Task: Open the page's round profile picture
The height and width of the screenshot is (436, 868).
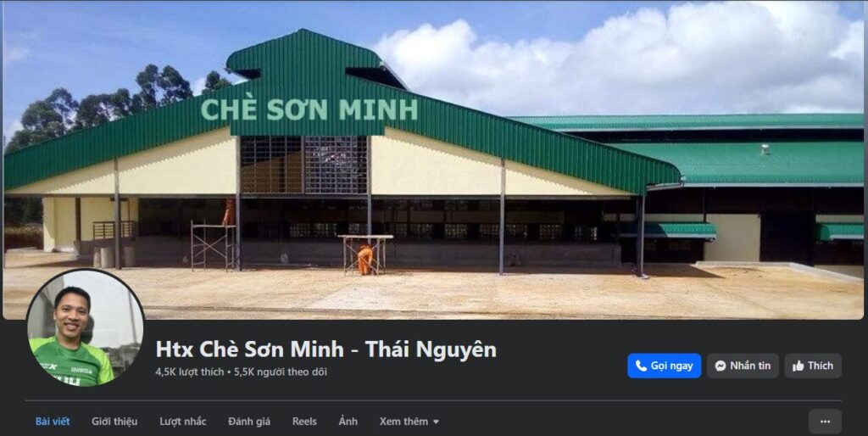Action: tap(86, 328)
